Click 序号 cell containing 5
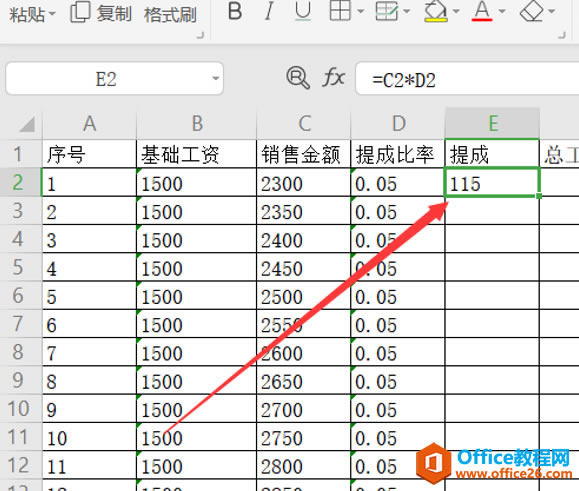The height and width of the screenshot is (491, 579). click(89, 296)
